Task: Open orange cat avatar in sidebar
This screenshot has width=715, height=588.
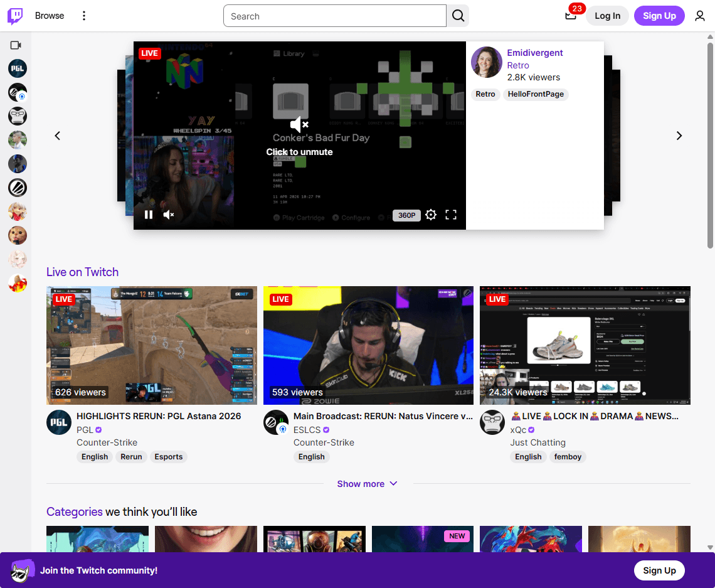Action: pos(18,235)
